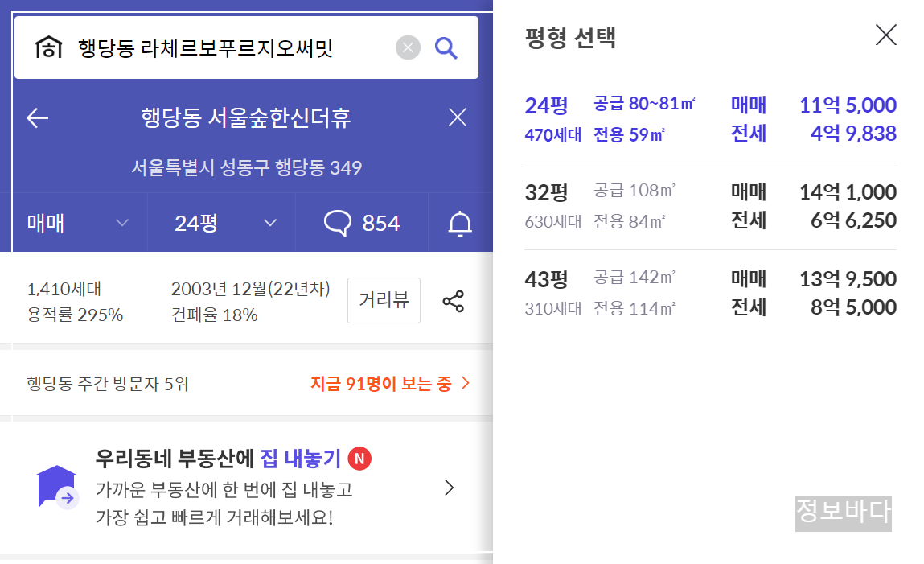Screen dimensions: 924x564
Task: Click the house icon for 집 내놓기
Action: tap(58, 488)
